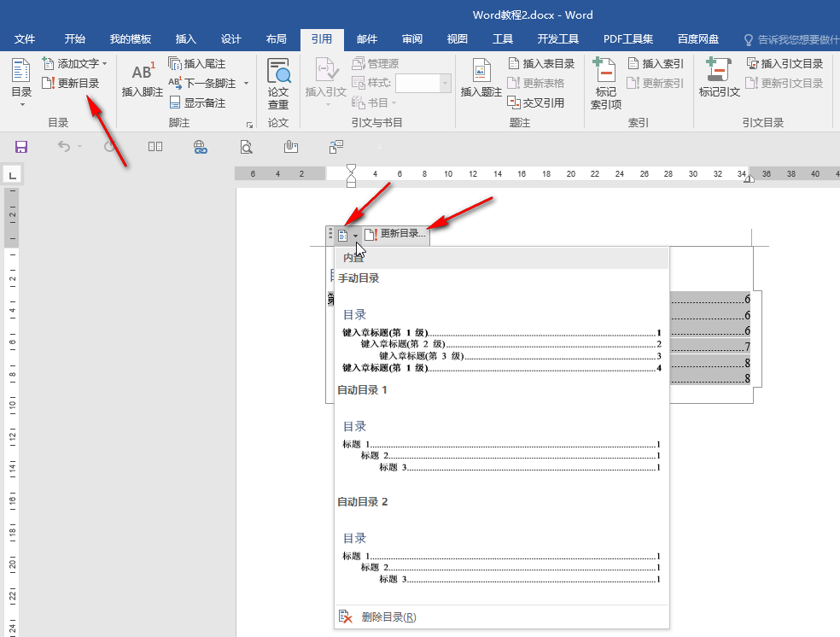
Task: Click 交叉引用 cross-reference
Action: [536, 102]
